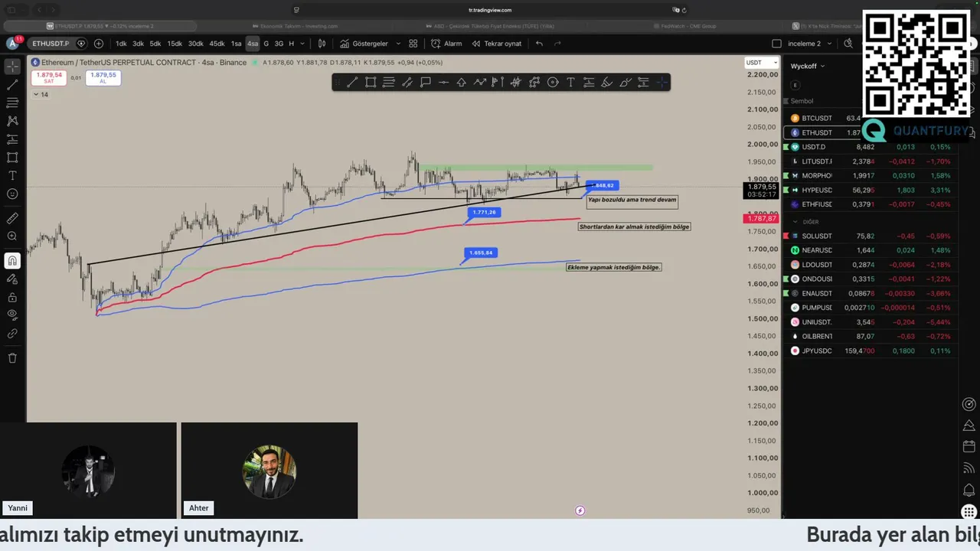980x551 pixels.
Task: Select the 4sa timeframe
Action: [253, 44]
